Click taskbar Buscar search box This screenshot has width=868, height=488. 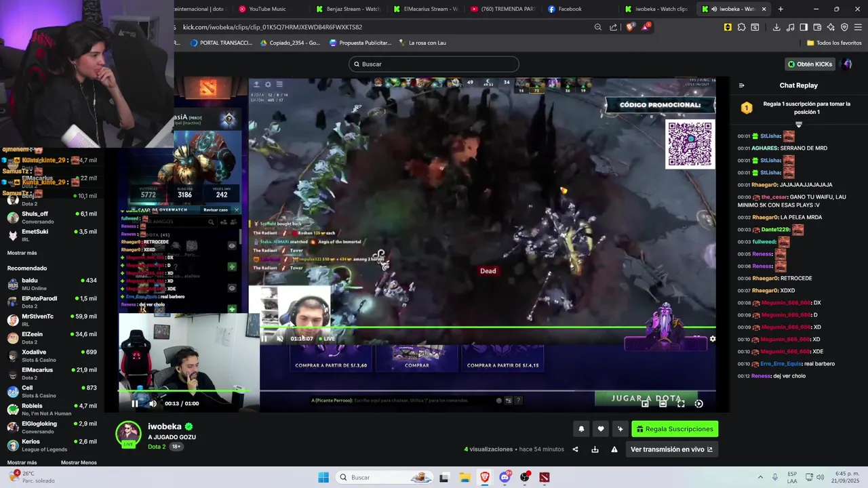384,477
